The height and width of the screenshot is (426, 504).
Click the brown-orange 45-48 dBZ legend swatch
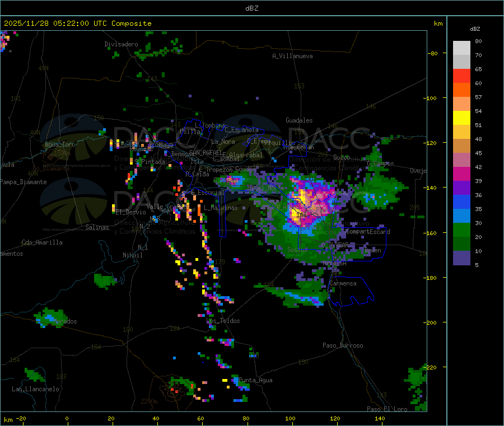tap(461, 146)
